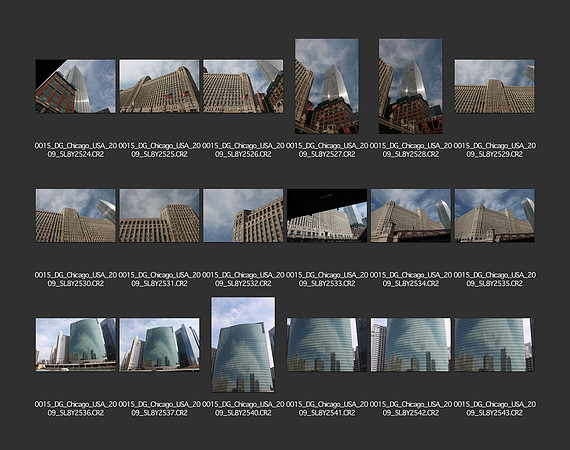Viewport: 570px width, 450px height.
Task: Select thumbnail of photo 5L8Y2535.CR2
Action: (x=494, y=216)
